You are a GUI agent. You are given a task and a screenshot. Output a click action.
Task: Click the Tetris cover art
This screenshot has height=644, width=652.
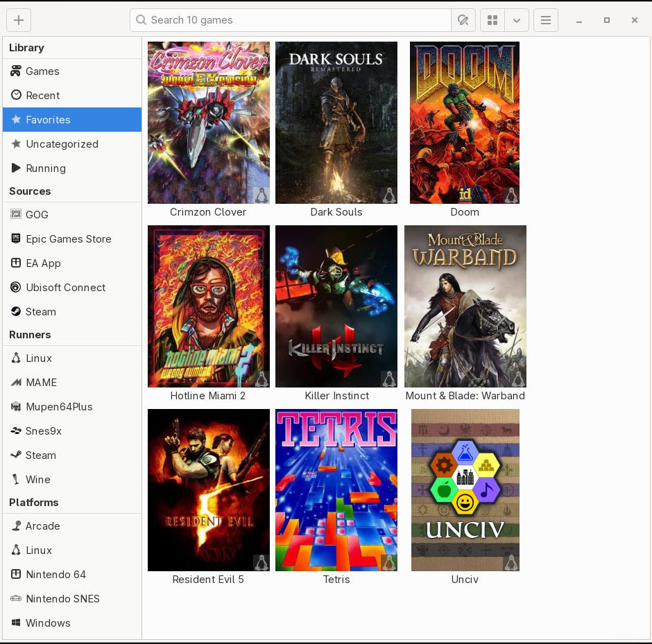pos(336,490)
